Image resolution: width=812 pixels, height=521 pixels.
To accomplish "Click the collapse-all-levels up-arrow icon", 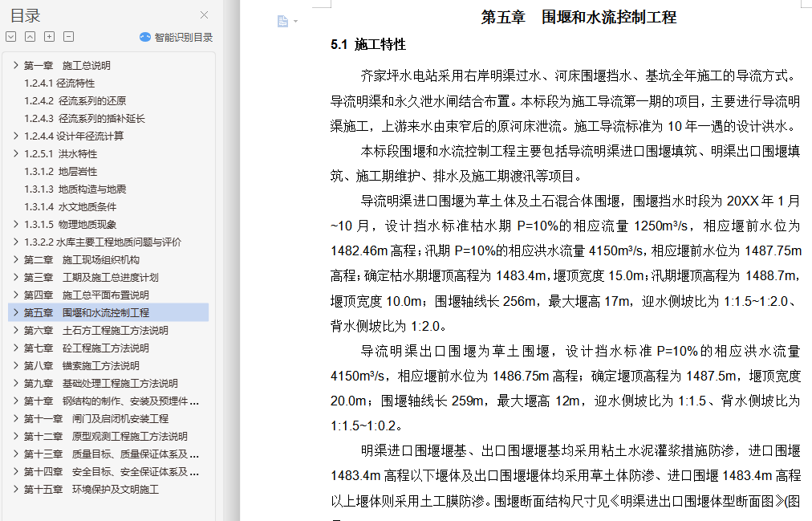I will tap(30, 36).
